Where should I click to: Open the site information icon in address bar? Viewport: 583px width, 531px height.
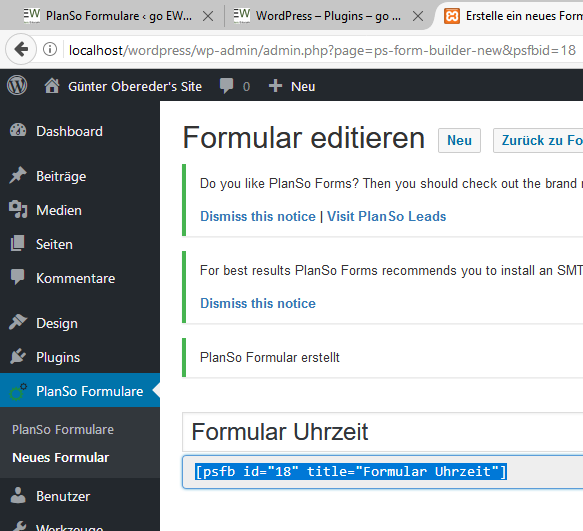pos(50,49)
